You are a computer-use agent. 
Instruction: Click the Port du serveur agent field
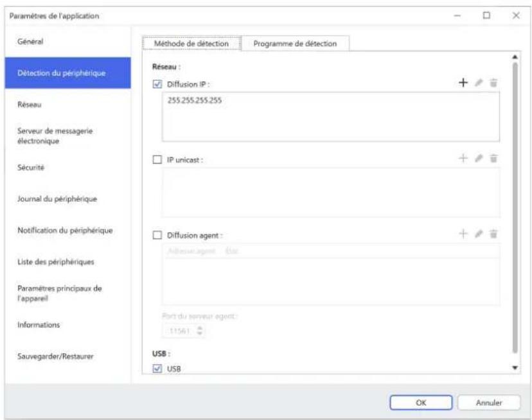(184, 331)
